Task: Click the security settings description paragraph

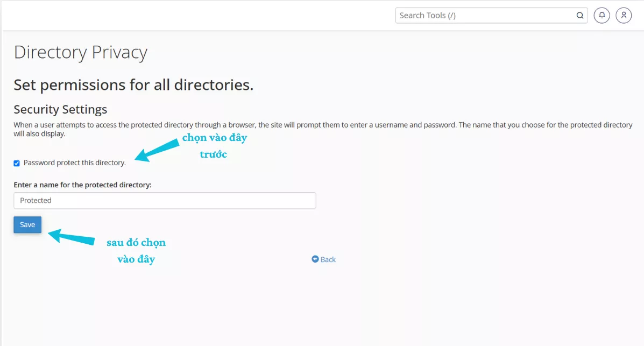Action: [x=323, y=125]
